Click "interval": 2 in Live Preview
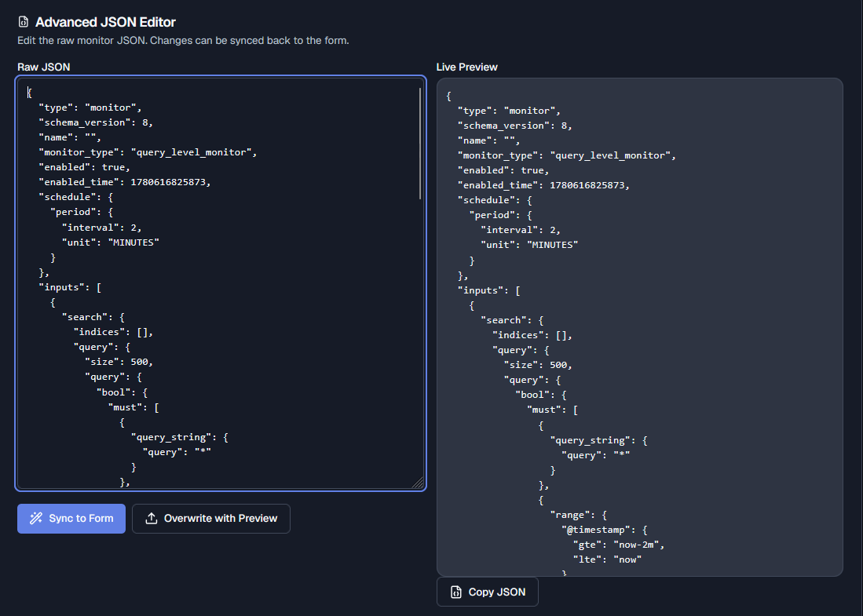Viewport: 863px width, 616px height. pos(521,230)
